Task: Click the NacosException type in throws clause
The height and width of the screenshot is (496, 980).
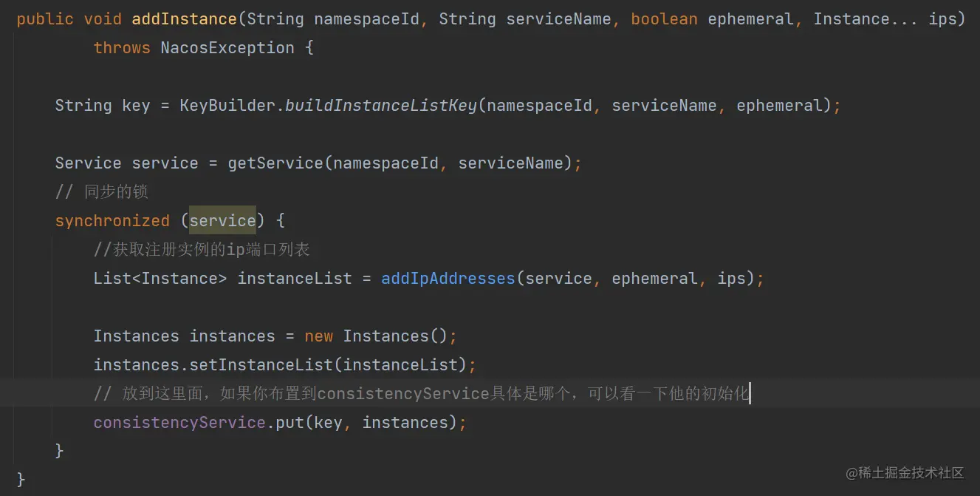Action: click(x=227, y=48)
